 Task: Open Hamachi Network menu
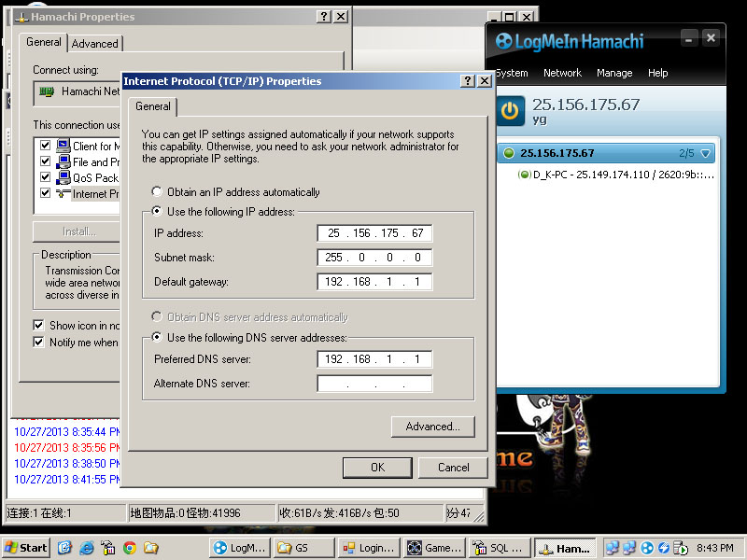(x=563, y=73)
